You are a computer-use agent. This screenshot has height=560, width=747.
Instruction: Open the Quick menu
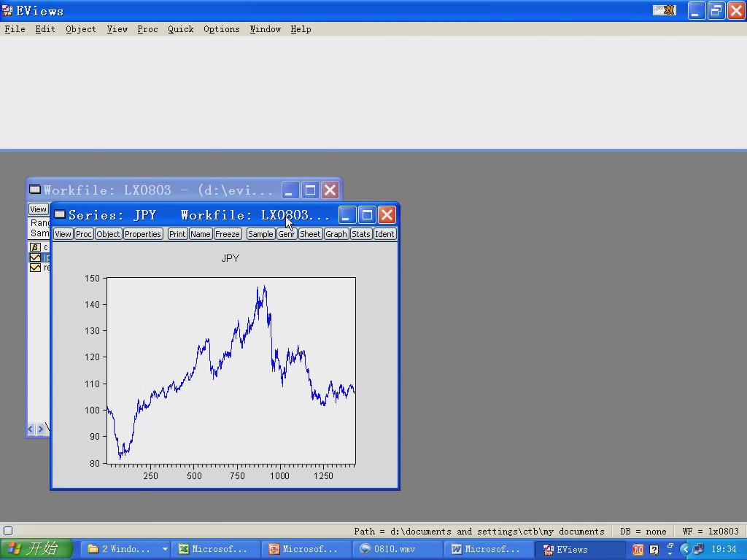(181, 29)
